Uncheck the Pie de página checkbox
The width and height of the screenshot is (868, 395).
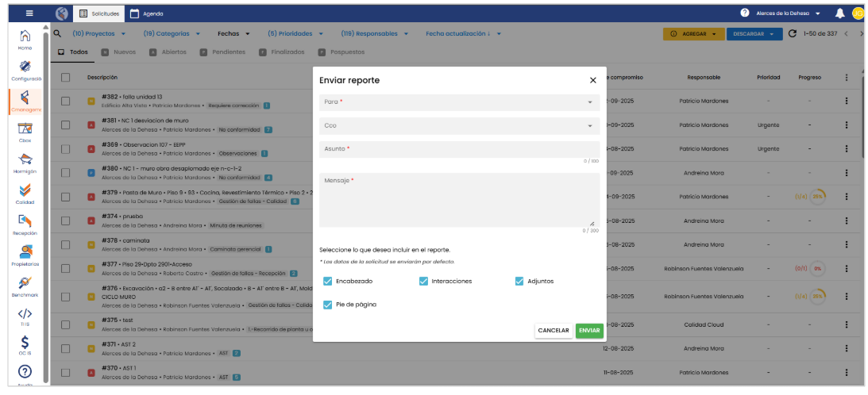tap(327, 305)
